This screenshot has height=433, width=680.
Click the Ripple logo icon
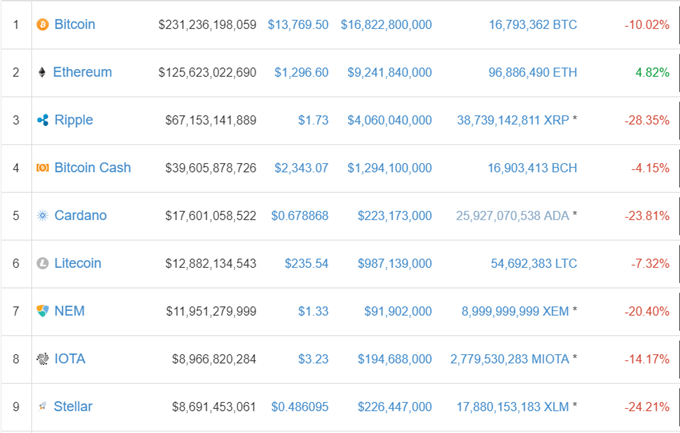point(42,120)
